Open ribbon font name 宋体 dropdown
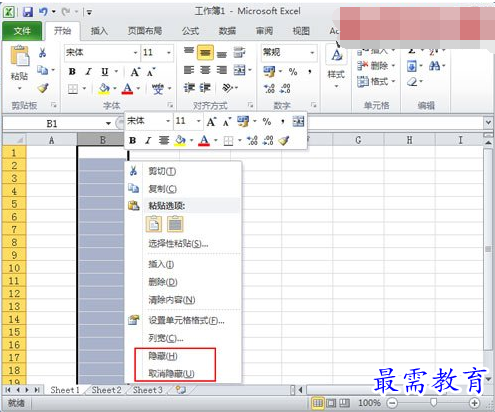This screenshot has width=495, height=412. point(135,53)
